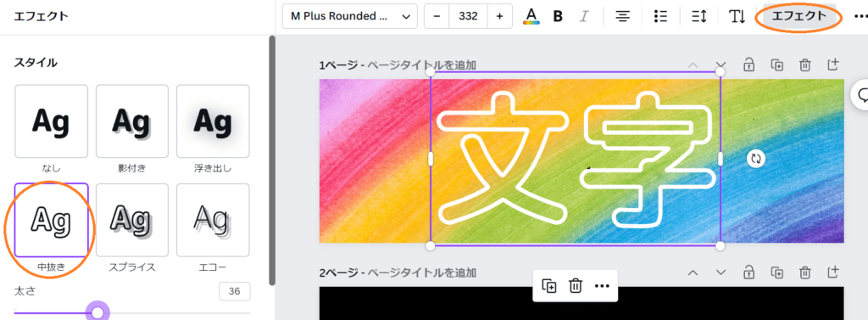The height and width of the screenshot is (320, 868).
Task: Delete page 1 with the trash icon
Action: coord(805,65)
